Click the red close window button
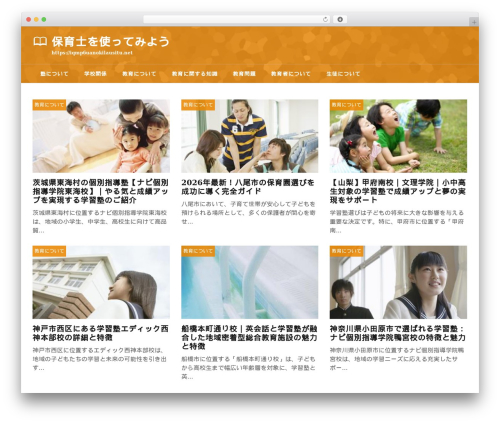Image resolution: width=500 pixels, height=423 pixels. coord(29,20)
